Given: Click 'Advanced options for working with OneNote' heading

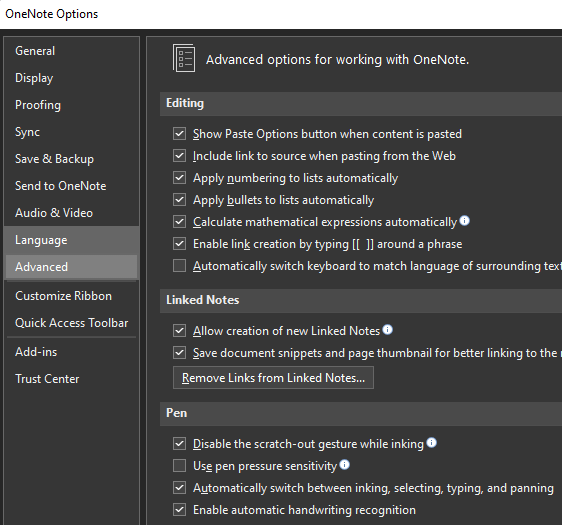Looking at the screenshot, I should tap(337, 59).
